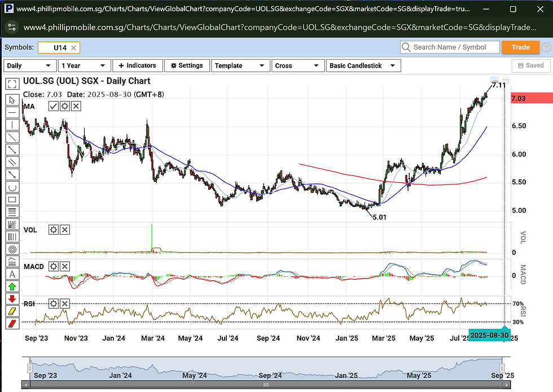
Task: Expand the 1 Year range dropdown
Action: (84, 66)
